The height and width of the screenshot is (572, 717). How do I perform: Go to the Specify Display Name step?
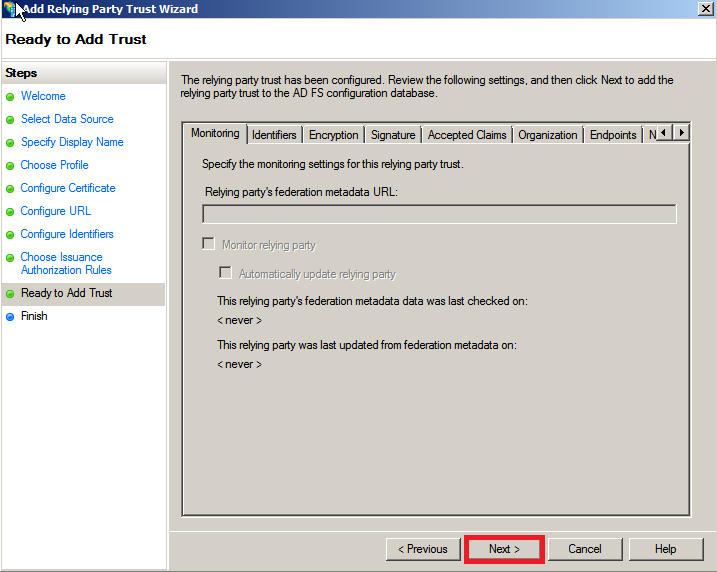(x=72, y=142)
